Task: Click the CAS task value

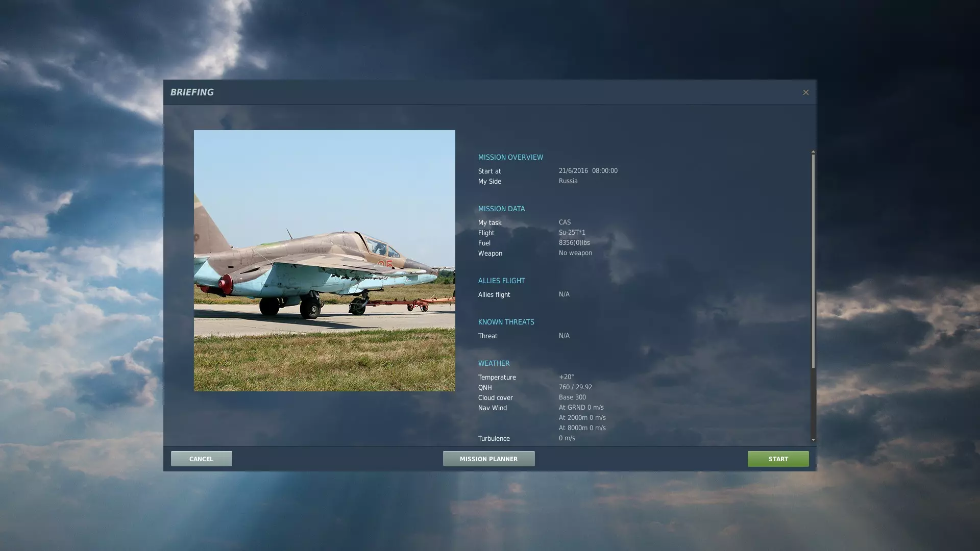Action: [565, 222]
